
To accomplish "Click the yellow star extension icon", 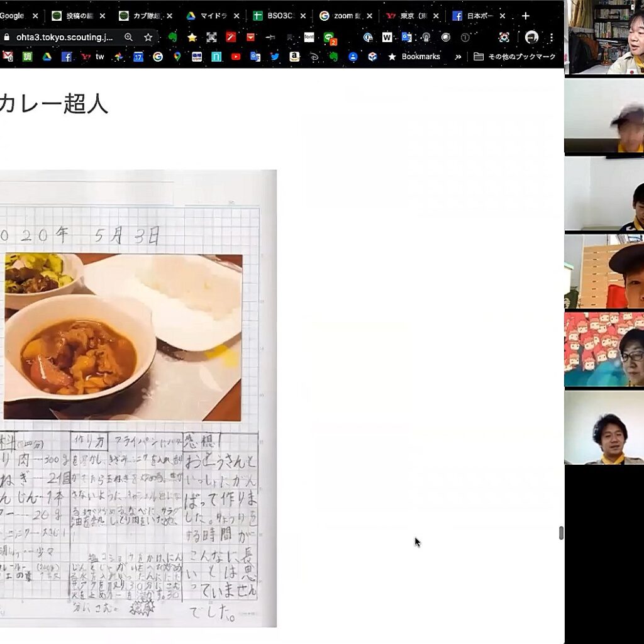I will click(192, 37).
